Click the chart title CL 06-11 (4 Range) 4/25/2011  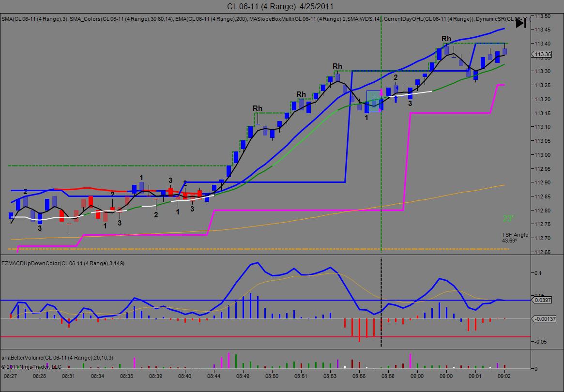280,6
